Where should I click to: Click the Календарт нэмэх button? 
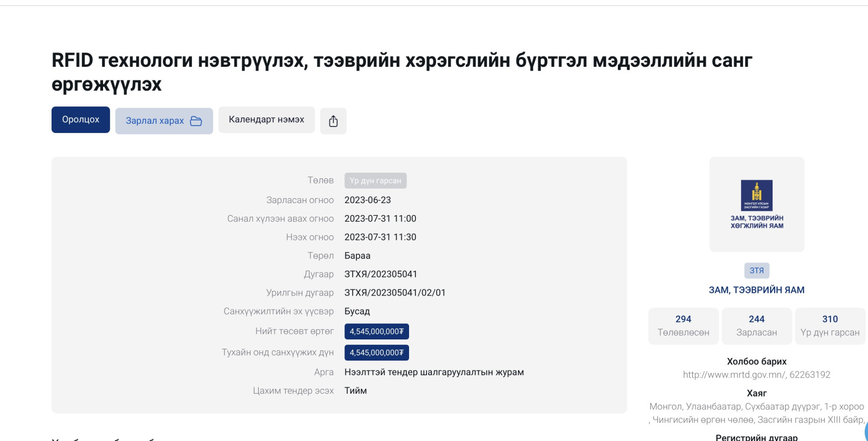pyautogui.click(x=266, y=119)
